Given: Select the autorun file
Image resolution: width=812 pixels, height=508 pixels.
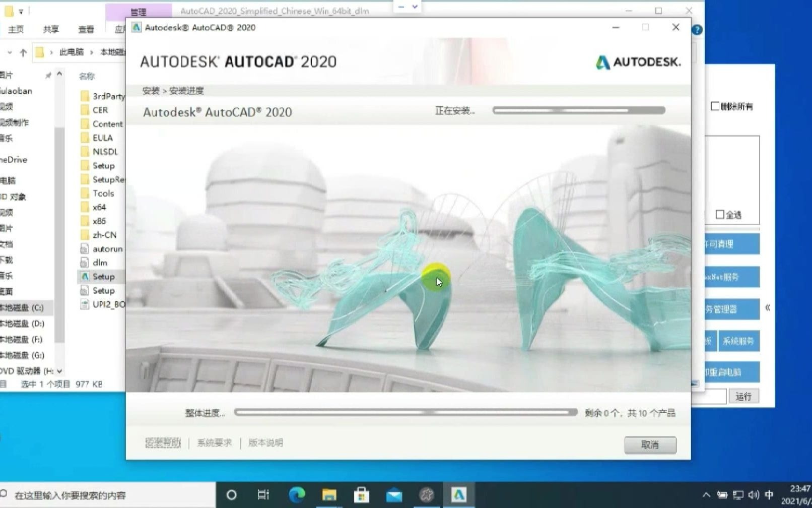Looking at the screenshot, I should pyautogui.click(x=102, y=248).
